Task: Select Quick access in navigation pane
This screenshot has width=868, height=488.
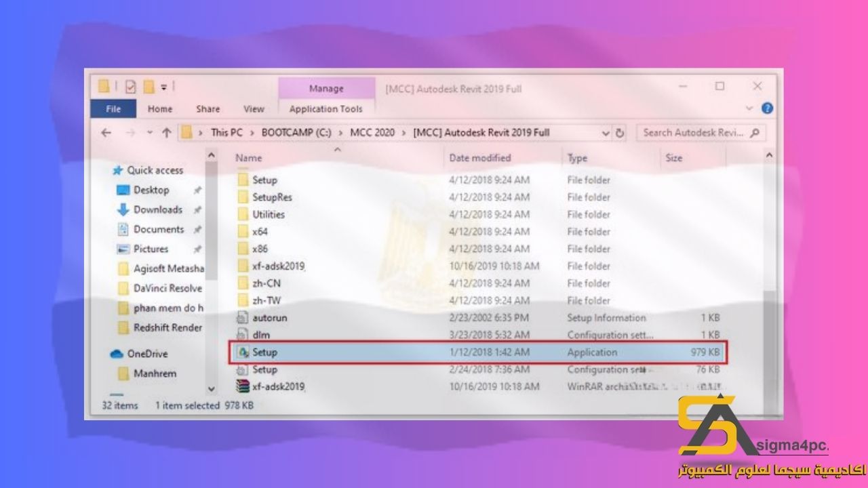Action: [155, 171]
